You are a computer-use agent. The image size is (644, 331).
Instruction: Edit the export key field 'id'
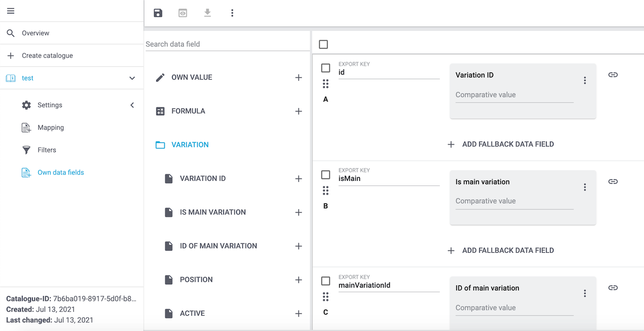(389, 72)
